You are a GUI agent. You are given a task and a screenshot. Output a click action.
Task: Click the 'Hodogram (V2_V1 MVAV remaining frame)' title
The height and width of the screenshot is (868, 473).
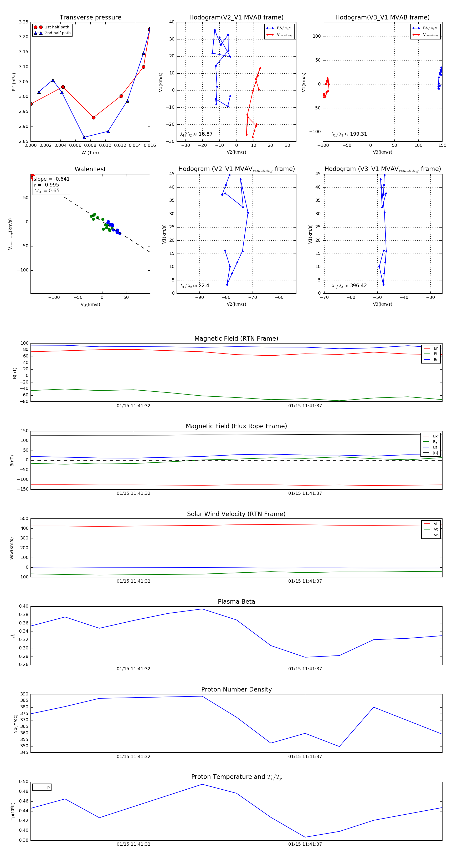tap(236, 169)
